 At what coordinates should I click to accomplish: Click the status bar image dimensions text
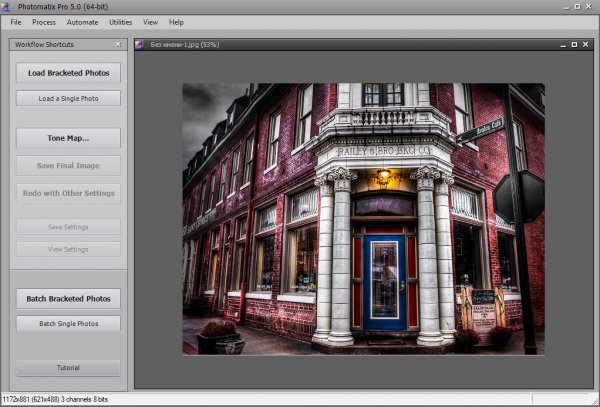[55, 399]
